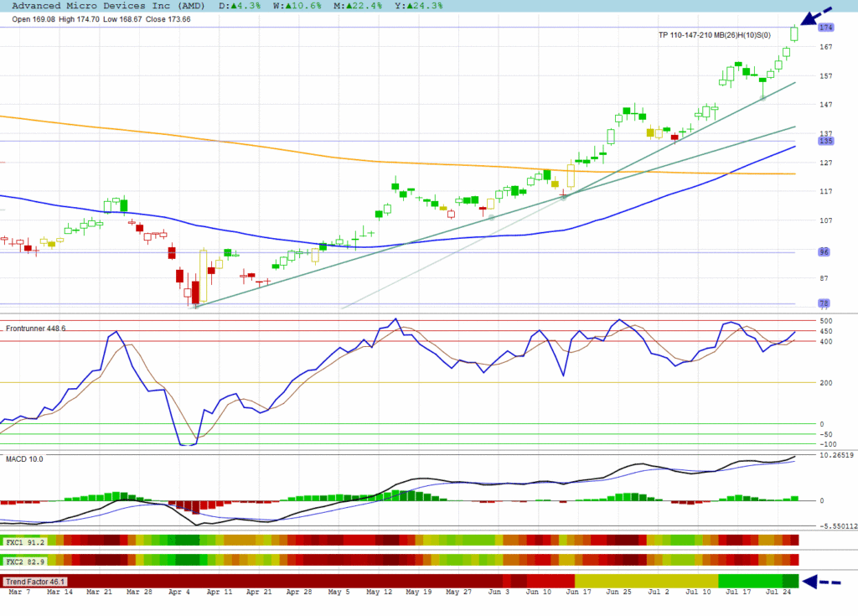This screenshot has height=616, width=858.
Task: Click the Low 168.67 price readout
Action: point(122,19)
